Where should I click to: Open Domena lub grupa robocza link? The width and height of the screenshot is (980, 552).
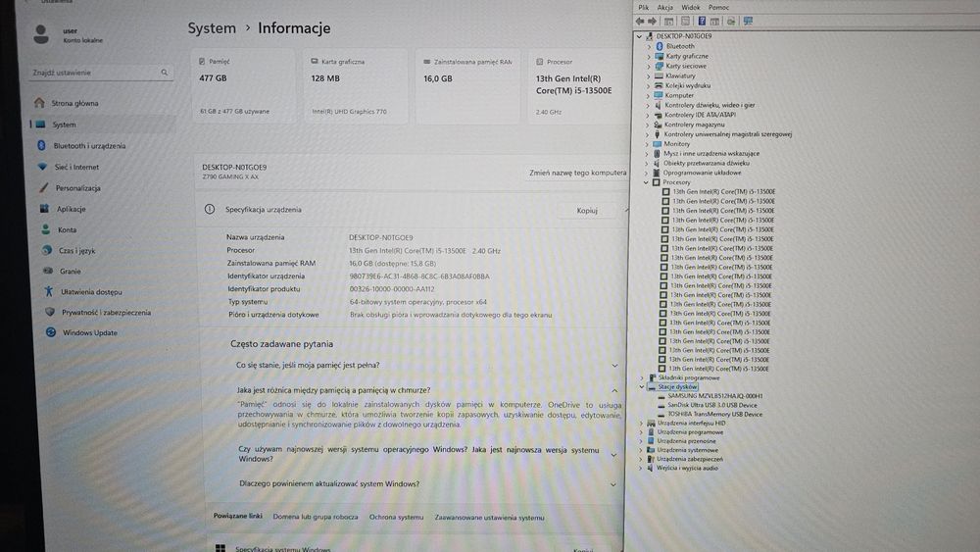(316, 517)
